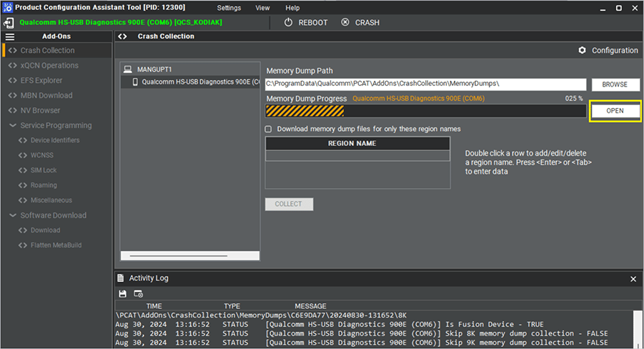Viewport: 644px width, 349px height.
Task: Open MBN Download add-on
Action: [46, 95]
